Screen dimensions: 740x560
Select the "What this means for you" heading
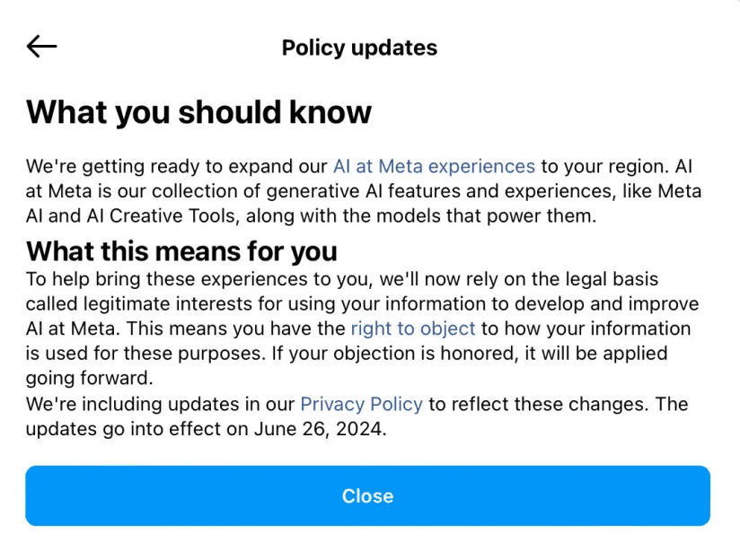tap(181, 250)
